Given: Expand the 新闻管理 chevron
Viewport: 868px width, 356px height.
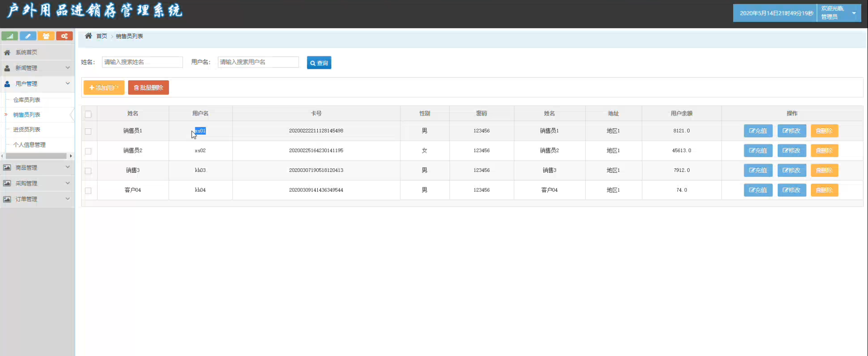Looking at the screenshot, I should (x=68, y=68).
